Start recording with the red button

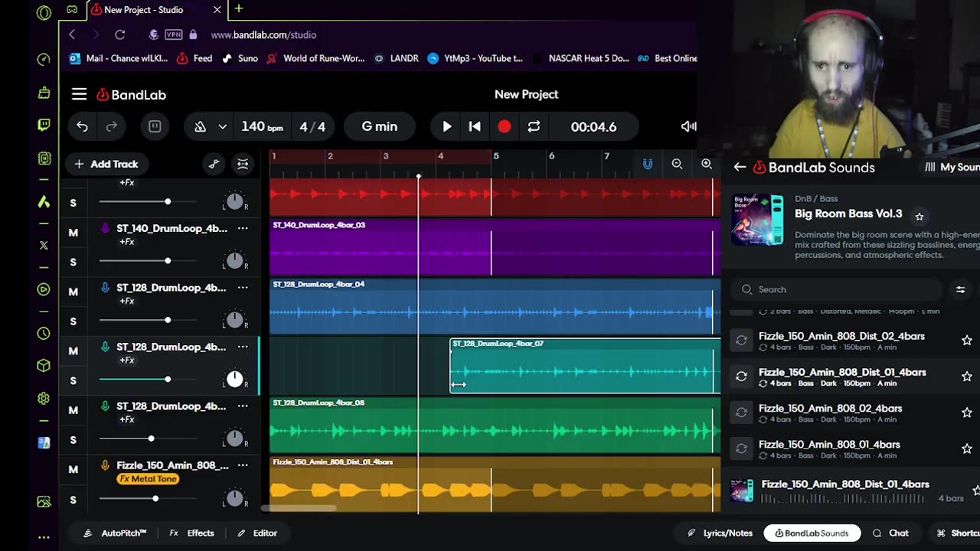click(504, 126)
